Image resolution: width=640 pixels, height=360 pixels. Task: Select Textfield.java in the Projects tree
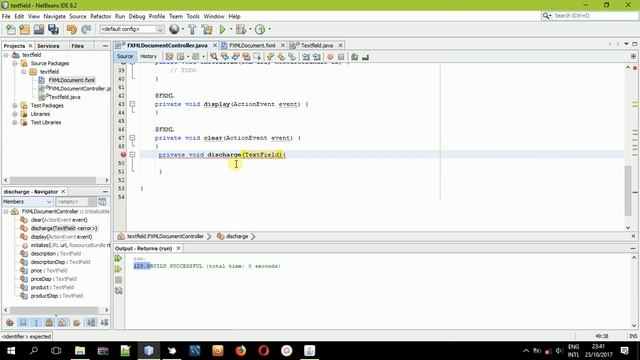pos(64,97)
